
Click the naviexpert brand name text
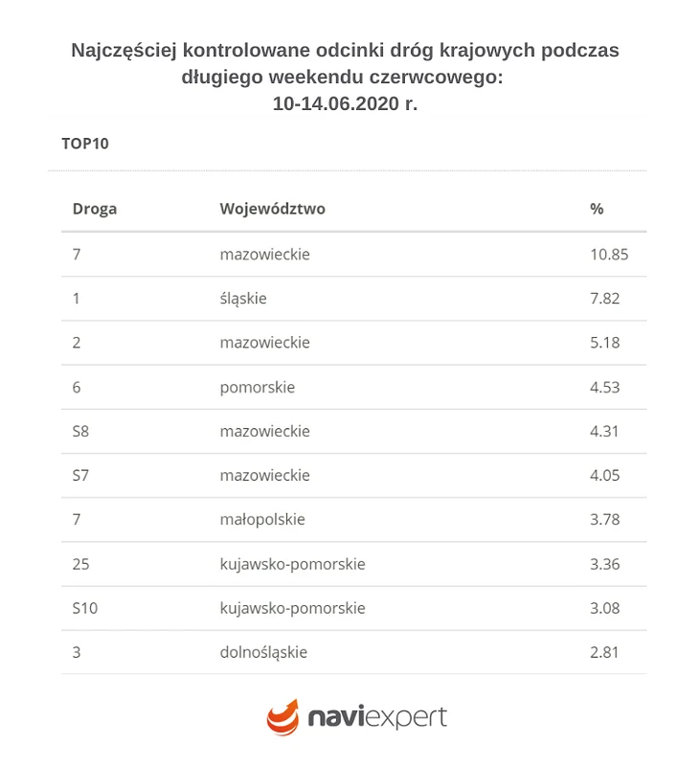click(x=376, y=716)
